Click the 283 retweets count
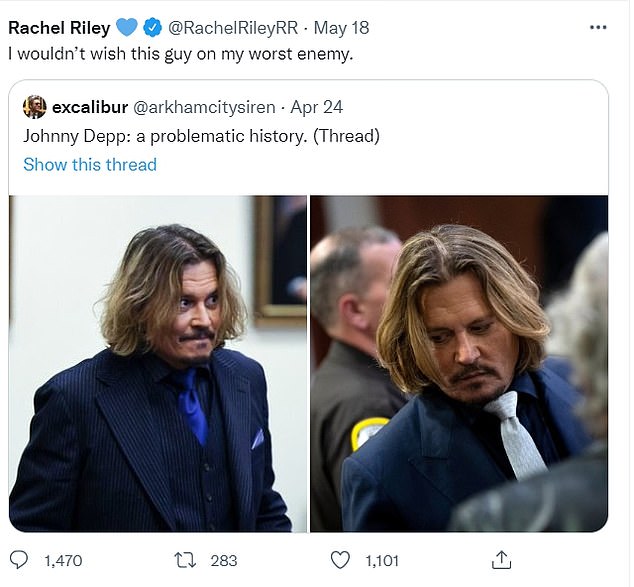 (x=223, y=561)
